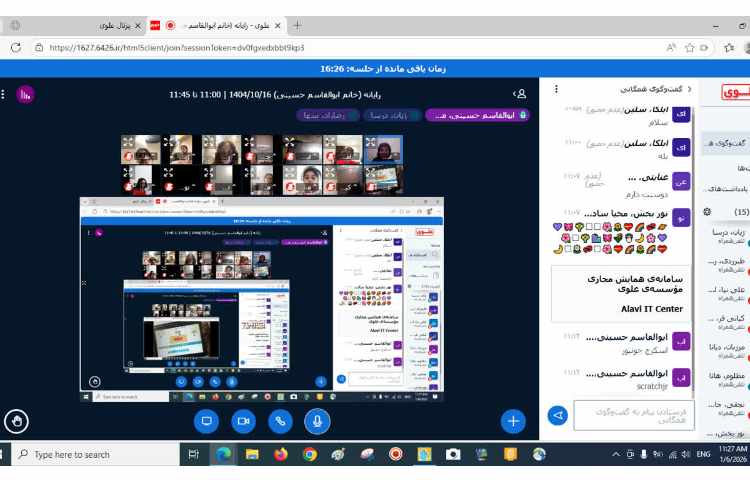Click the shared screen presentation area
The height and width of the screenshot is (480, 750).
[262, 299]
